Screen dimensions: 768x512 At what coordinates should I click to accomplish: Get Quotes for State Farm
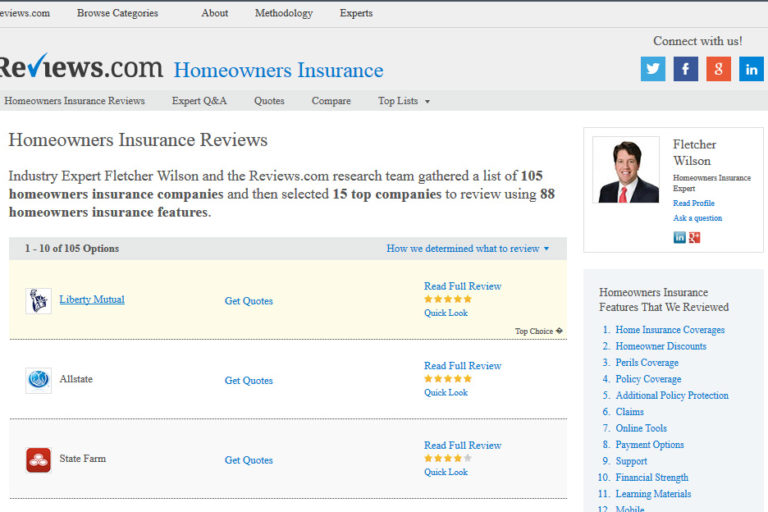click(x=249, y=460)
